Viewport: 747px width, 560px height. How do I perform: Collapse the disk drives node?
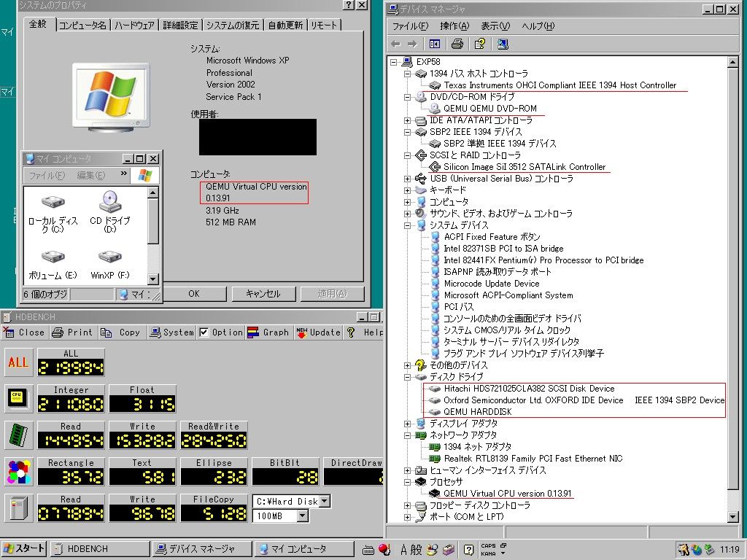pyautogui.click(x=407, y=377)
